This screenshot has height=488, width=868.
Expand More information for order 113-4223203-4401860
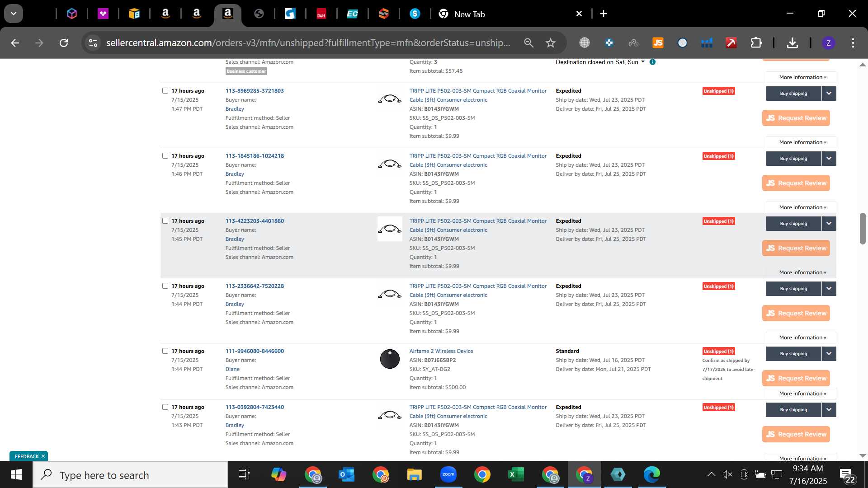click(x=801, y=272)
